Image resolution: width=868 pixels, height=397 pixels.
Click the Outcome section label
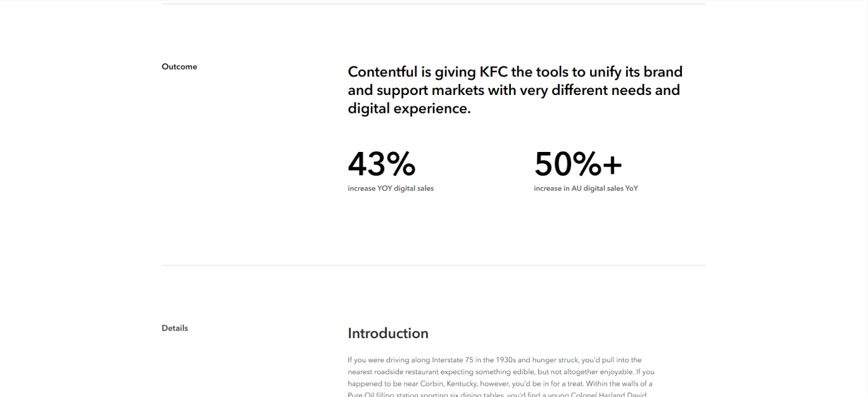coord(179,67)
